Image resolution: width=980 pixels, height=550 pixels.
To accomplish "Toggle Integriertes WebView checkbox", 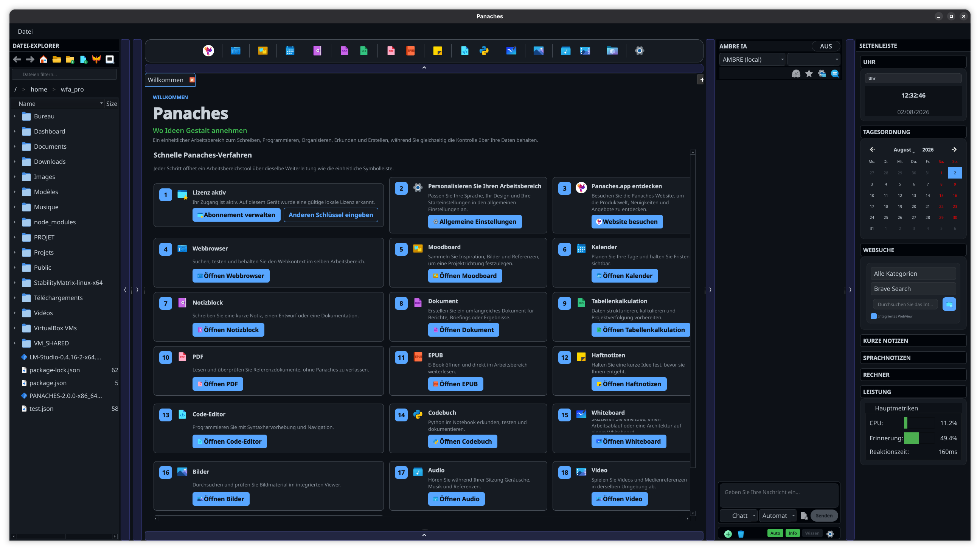I will (x=874, y=316).
